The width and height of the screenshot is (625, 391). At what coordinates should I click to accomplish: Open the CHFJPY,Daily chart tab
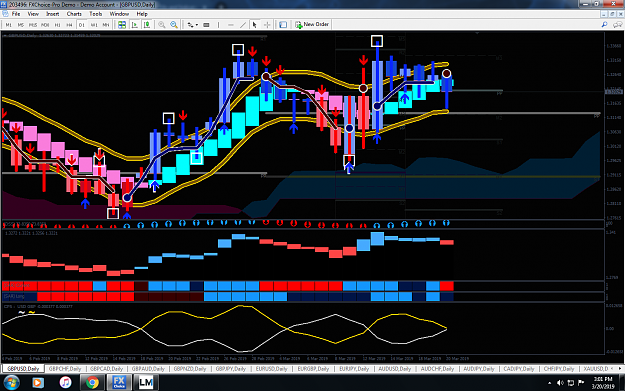[x=559, y=369]
